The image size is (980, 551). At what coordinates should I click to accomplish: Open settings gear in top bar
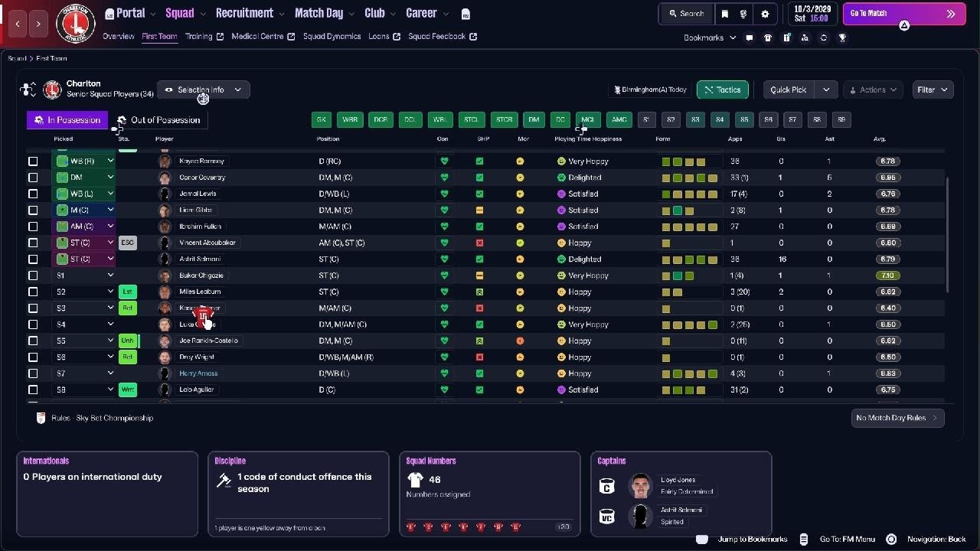point(765,14)
